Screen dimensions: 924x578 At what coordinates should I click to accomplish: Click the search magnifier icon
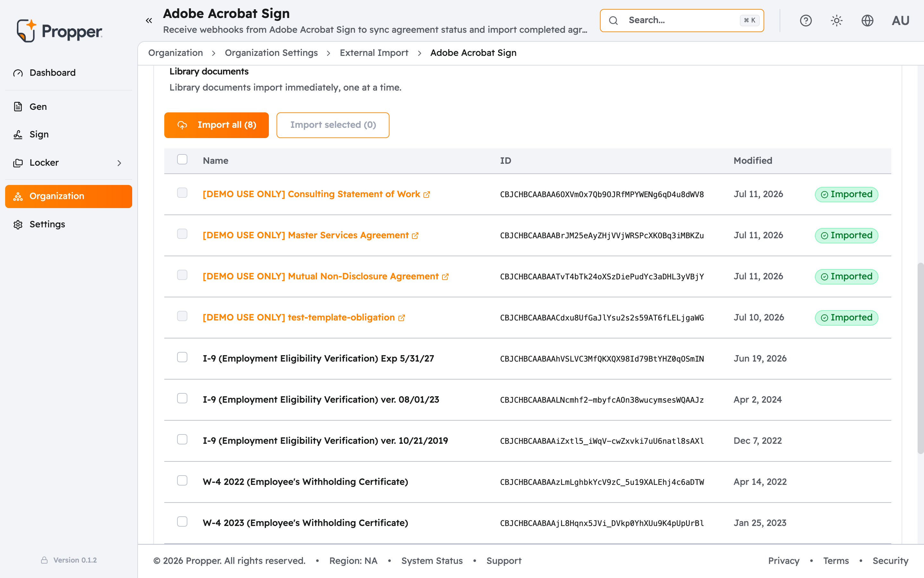[x=613, y=21]
